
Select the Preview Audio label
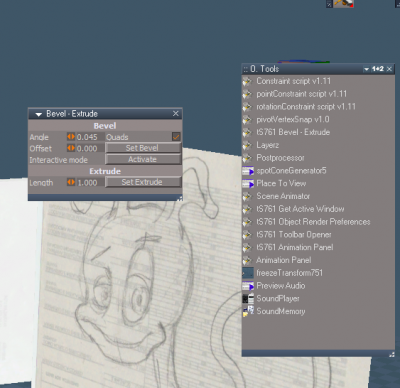(x=281, y=286)
